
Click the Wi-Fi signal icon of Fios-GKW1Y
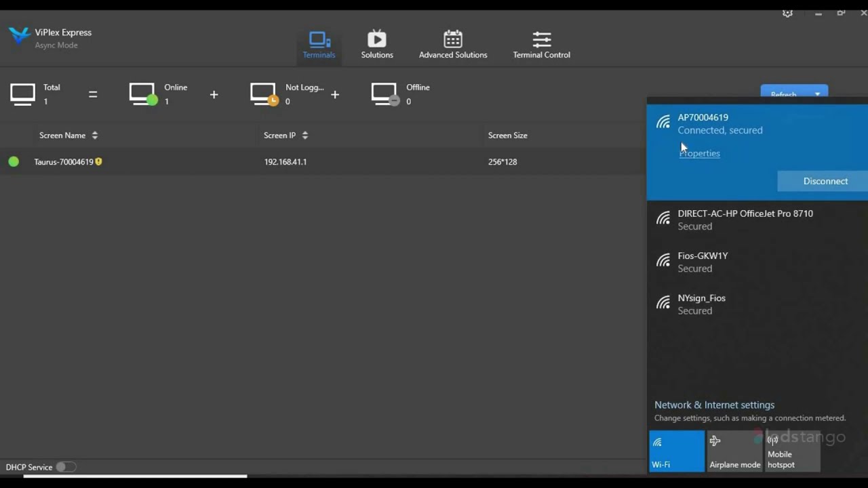pyautogui.click(x=663, y=261)
